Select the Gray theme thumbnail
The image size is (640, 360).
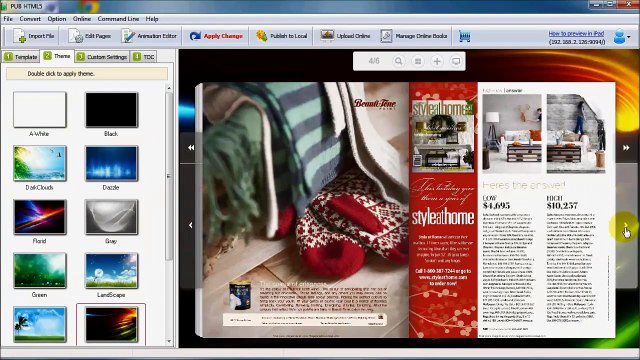(111, 217)
